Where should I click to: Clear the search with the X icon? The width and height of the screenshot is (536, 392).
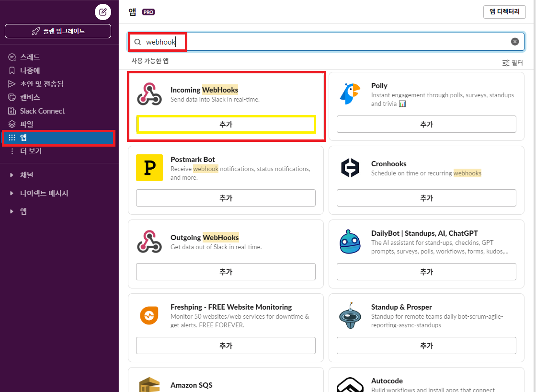(x=515, y=42)
